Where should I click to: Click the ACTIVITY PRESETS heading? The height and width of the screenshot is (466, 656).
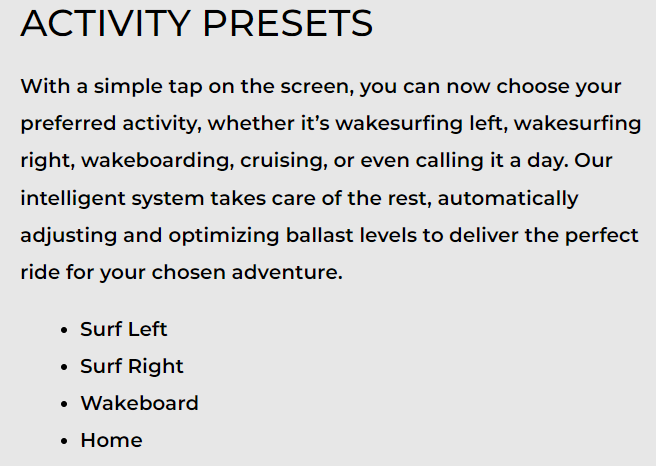[x=197, y=23]
